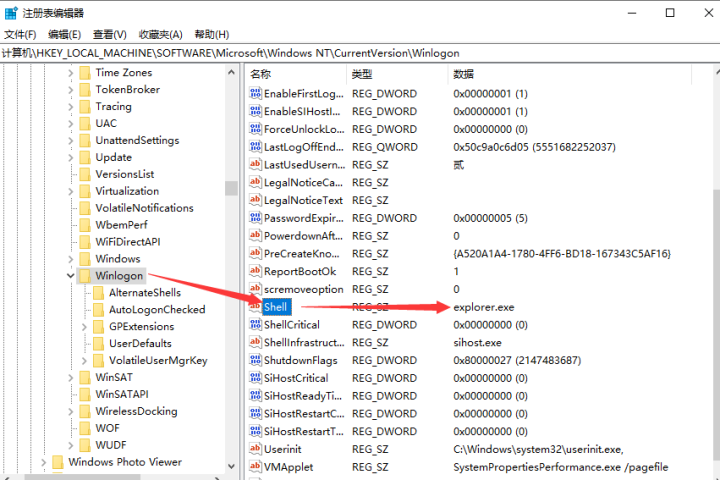Expand the UnattendSettings key

click(x=70, y=141)
